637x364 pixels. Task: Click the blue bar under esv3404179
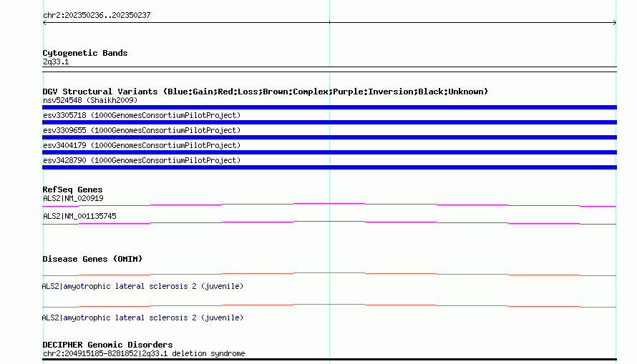pyautogui.click(x=329, y=152)
